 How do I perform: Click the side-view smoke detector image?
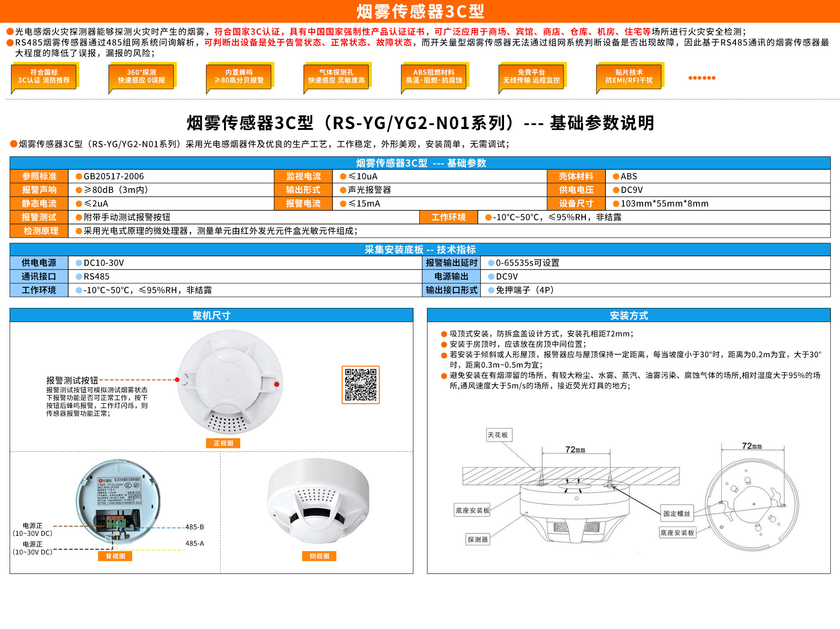coord(318,501)
